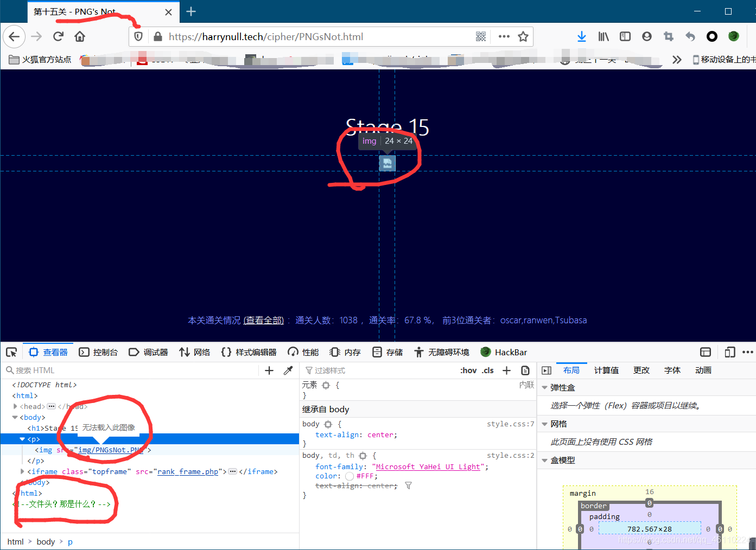Screen dimensions: 756x550
Task: Open tracking protection shield info
Action: click(x=138, y=37)
